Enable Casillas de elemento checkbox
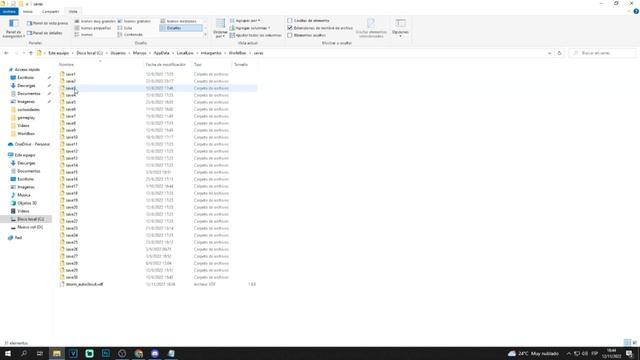This screenshot has width=640, height=360. point(290,20)
